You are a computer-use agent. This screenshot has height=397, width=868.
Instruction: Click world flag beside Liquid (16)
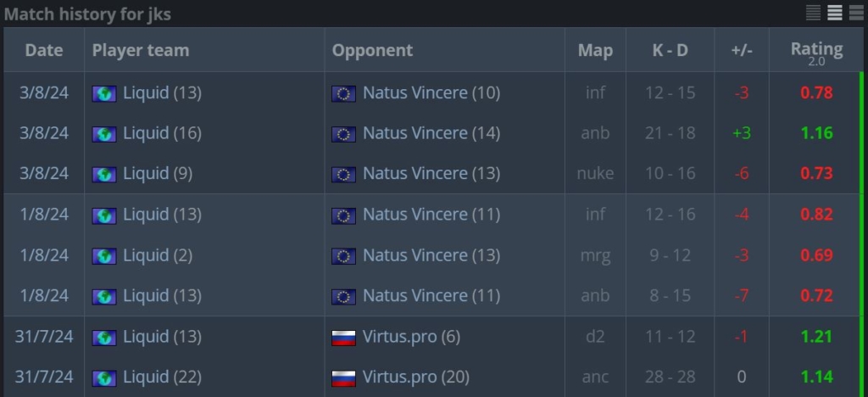pos(104,134)
